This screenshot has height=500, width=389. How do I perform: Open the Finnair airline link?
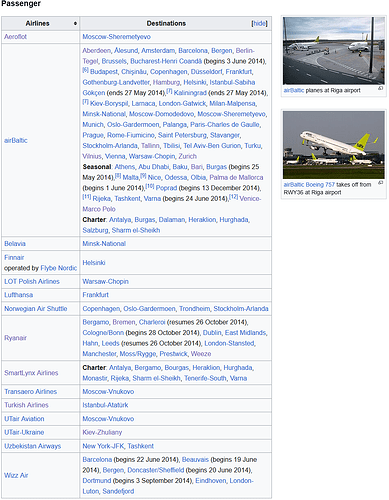[14, 257]
